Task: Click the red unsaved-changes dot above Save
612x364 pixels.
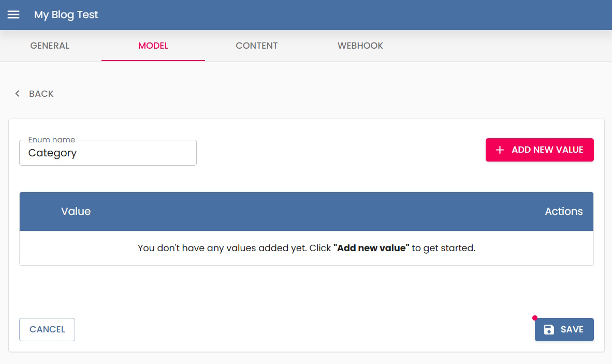Action: (x=535, y=318)
